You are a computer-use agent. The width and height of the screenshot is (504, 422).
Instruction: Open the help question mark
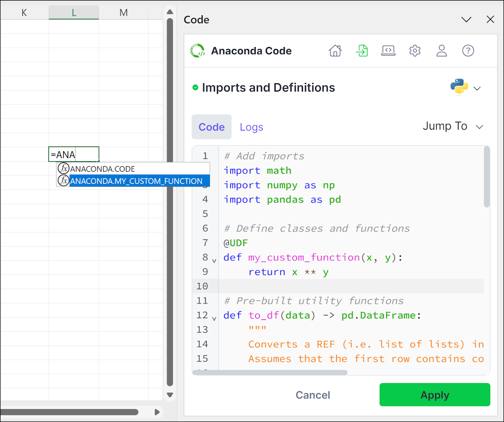pos(468,50)
